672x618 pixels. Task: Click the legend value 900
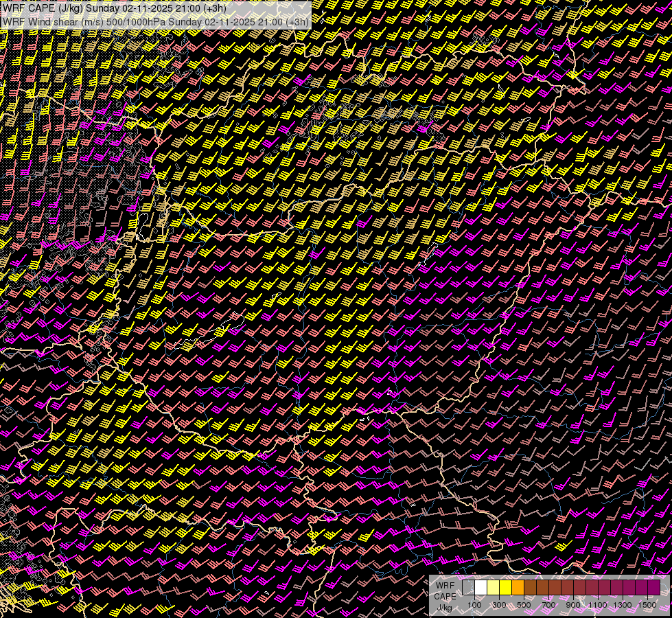tap(573, 605)
